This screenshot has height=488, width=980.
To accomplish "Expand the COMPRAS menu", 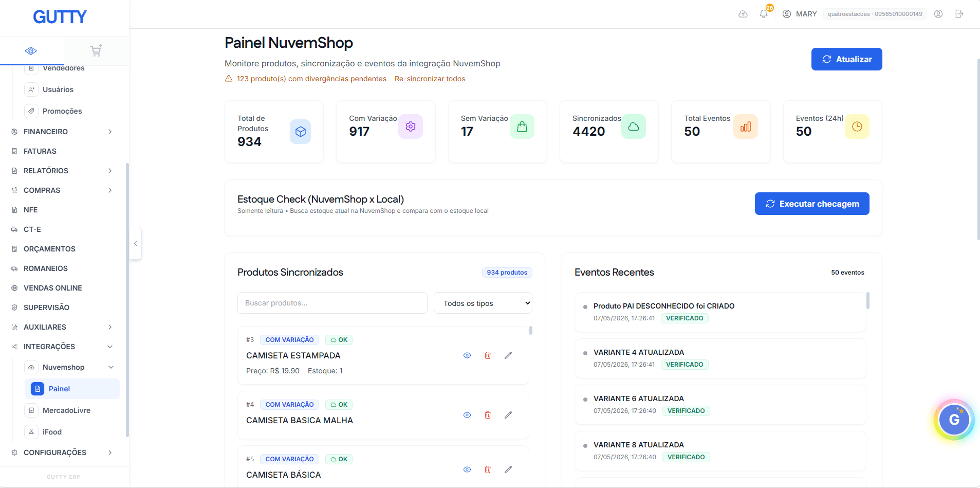I will [62, 190].
